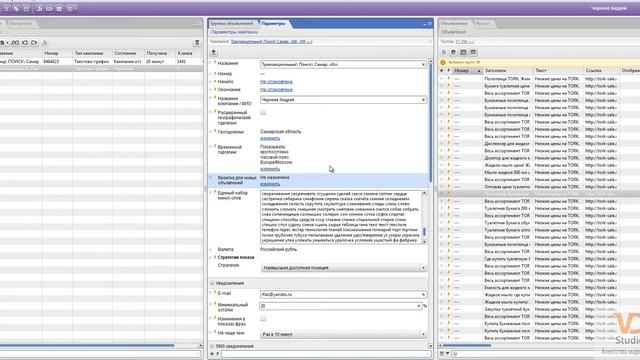
Task: Click the user name Чернев Андрей top right
Action: 609,8
